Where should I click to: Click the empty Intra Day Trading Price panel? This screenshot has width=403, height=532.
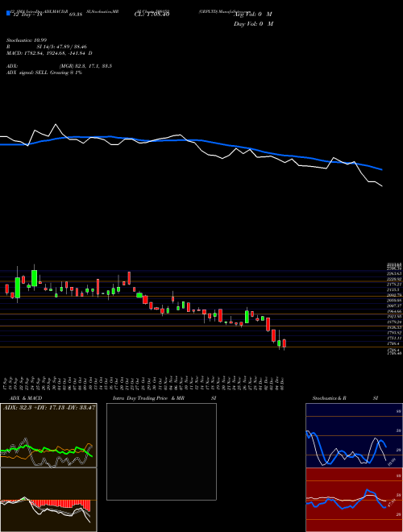161,451
